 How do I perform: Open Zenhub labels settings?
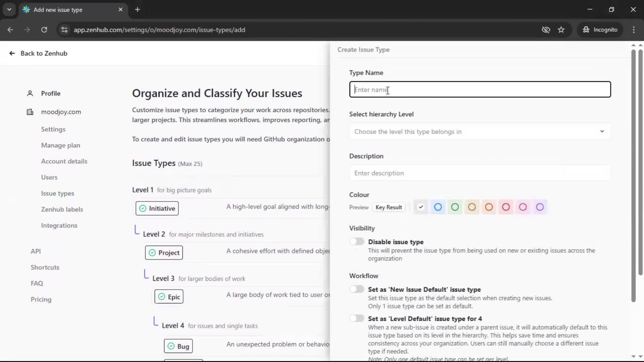click(62, 209)
